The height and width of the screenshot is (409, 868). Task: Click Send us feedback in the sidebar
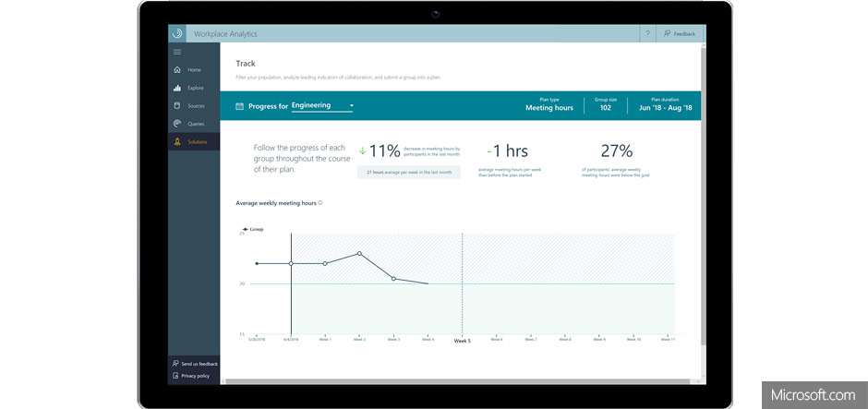195,364
